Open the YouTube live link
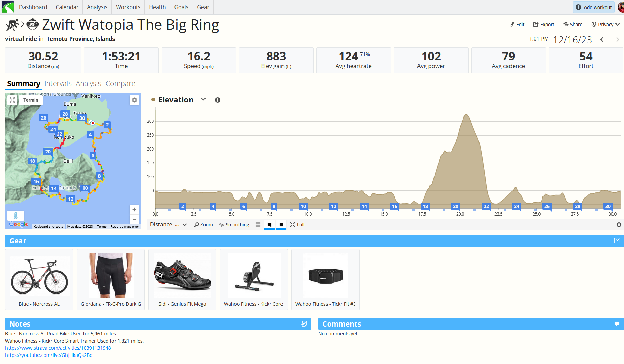The image size is (624, 364). (49, 355)
